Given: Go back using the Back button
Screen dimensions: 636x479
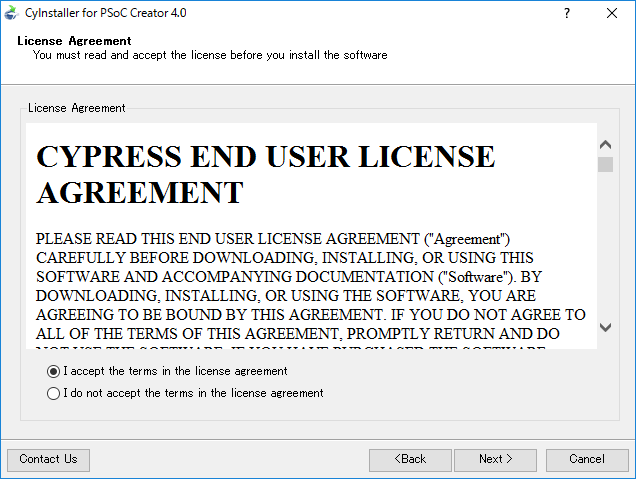Looking at the screenshot, I should click(x=410, y=460).
